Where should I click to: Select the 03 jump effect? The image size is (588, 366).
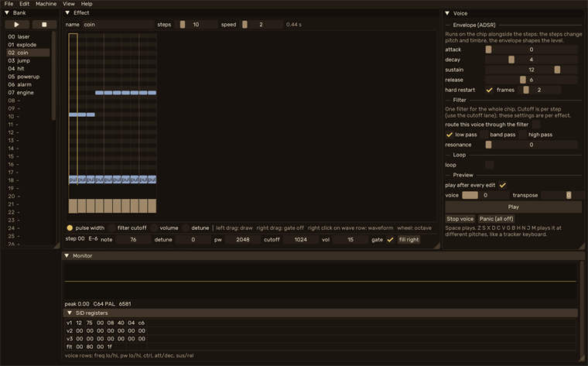pos(28,61)
